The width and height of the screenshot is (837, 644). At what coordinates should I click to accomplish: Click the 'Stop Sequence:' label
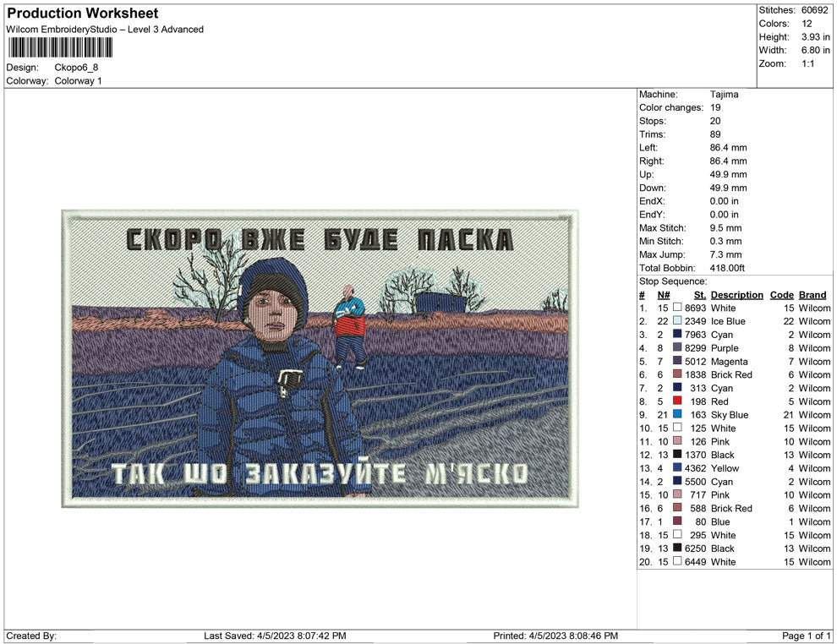tap(673, 281)
